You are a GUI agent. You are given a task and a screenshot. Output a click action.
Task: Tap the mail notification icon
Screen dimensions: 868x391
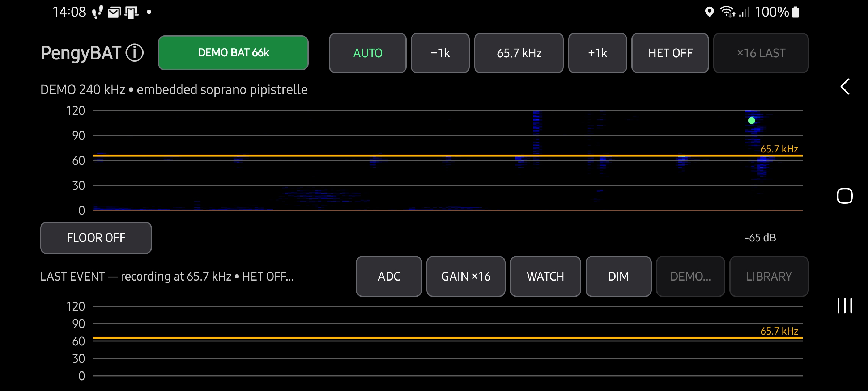[x=114, y=13]
